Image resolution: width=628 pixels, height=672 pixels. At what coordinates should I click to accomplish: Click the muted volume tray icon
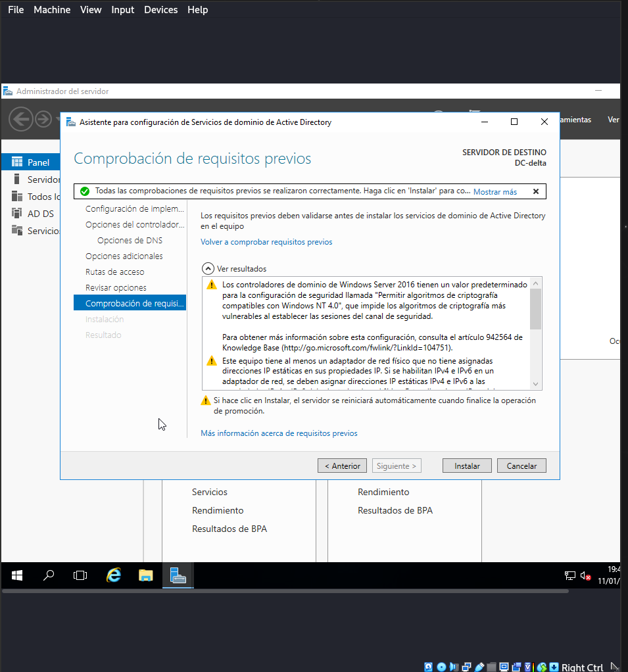585,575
